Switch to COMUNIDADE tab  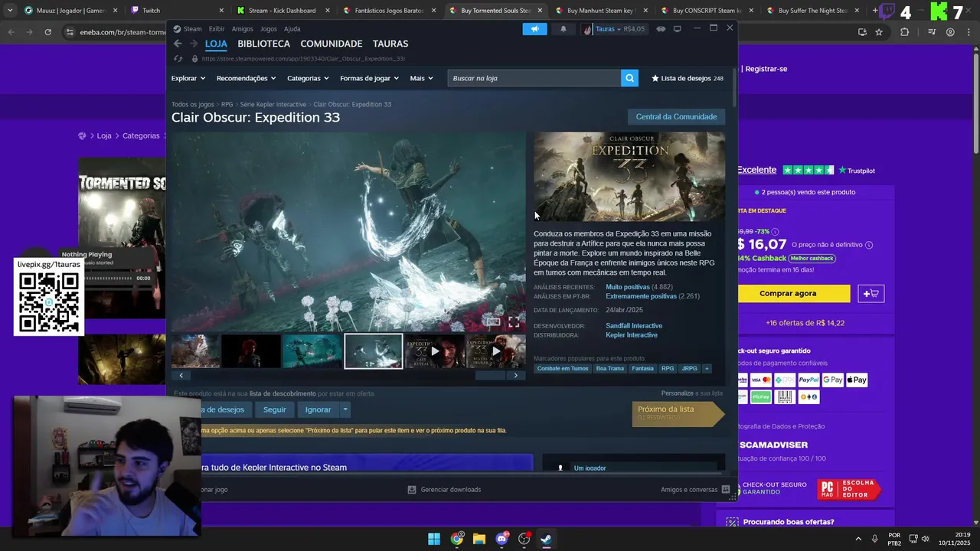[332, 44]
